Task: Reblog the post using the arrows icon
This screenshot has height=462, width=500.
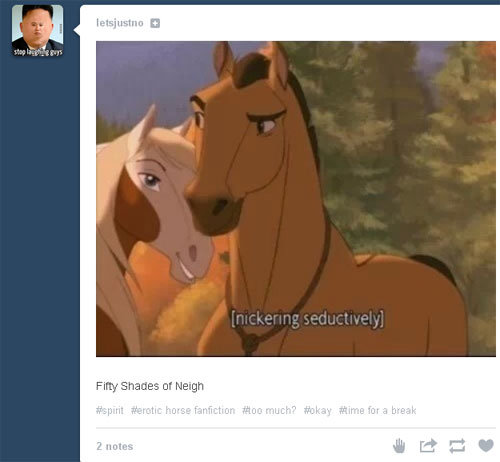Action: click(457, 446)
